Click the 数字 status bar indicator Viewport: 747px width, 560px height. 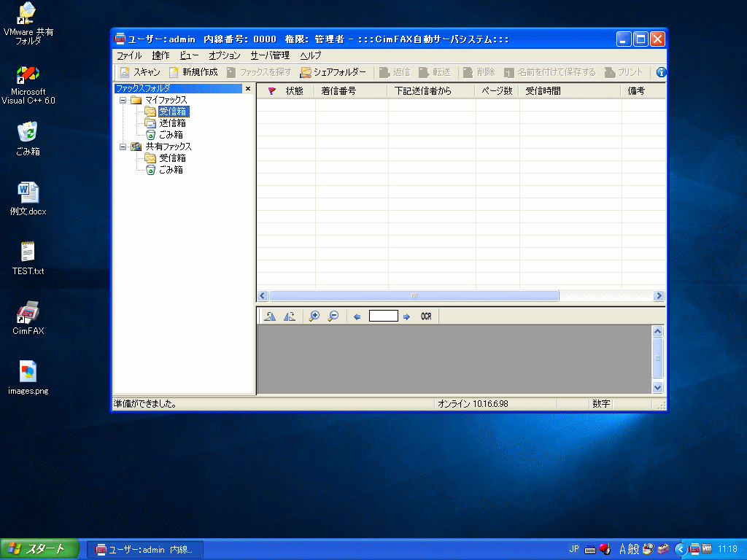[601, 404]
